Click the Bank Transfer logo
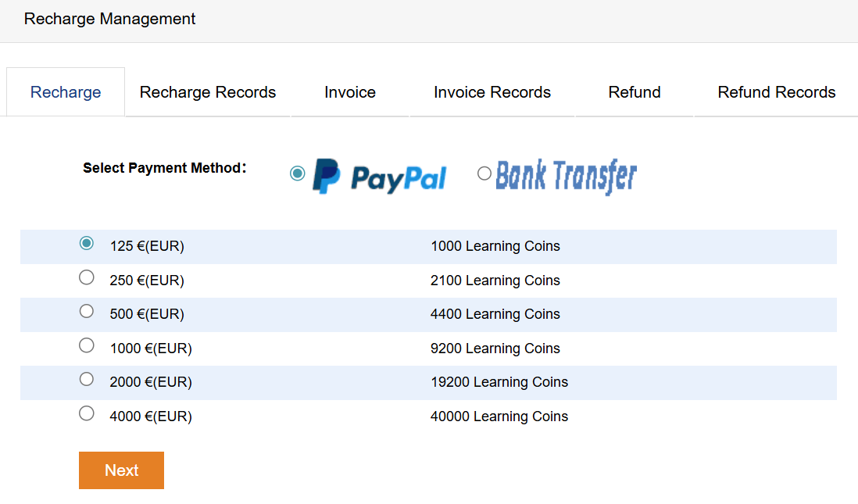Viewport: 858px width, 504px height. (x=566, y=177)
